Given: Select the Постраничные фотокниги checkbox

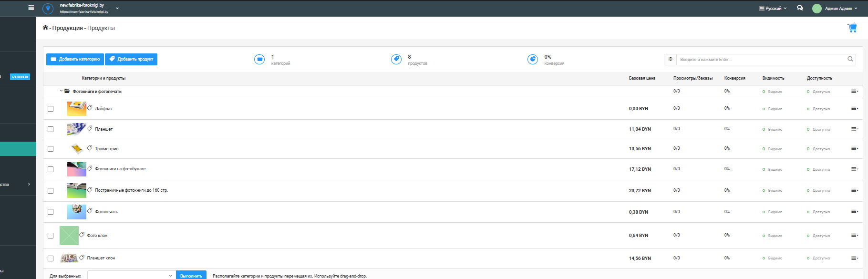Looking at the screenshot, I should [51, 191].
